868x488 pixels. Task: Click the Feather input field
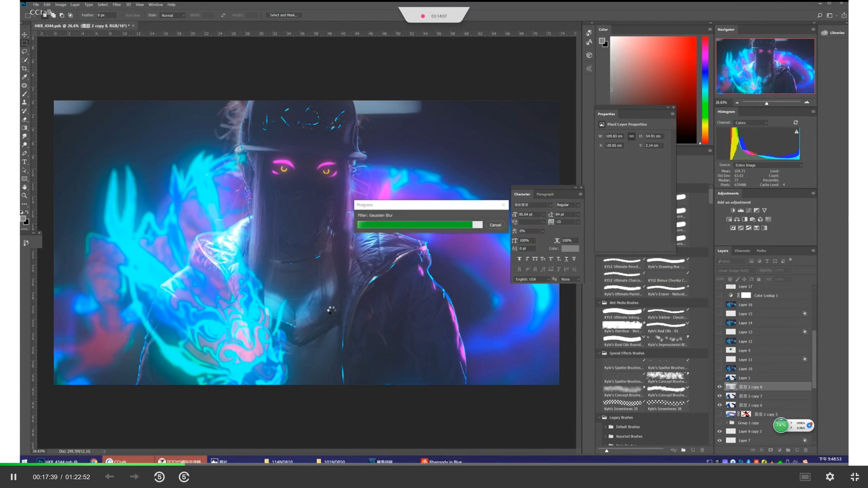coord(106,15)
